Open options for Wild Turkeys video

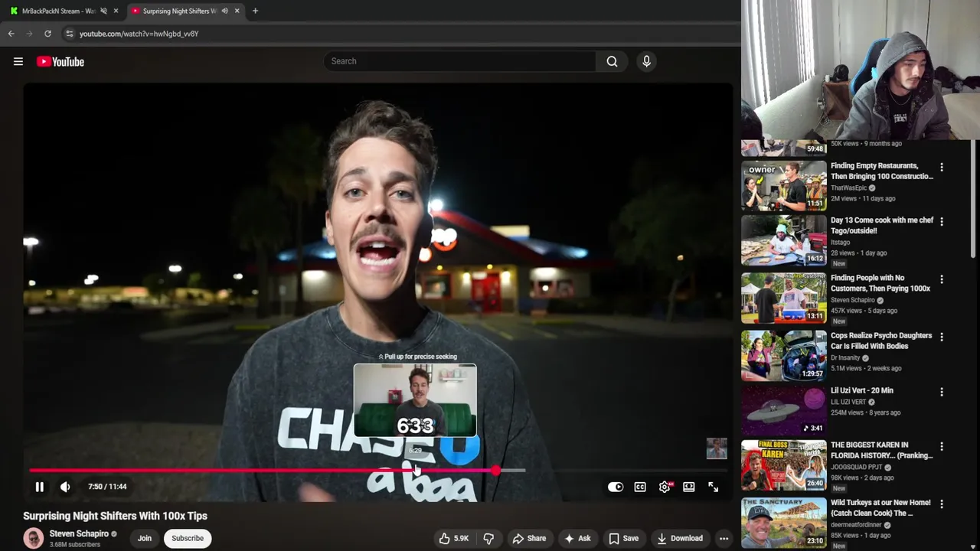942,504
